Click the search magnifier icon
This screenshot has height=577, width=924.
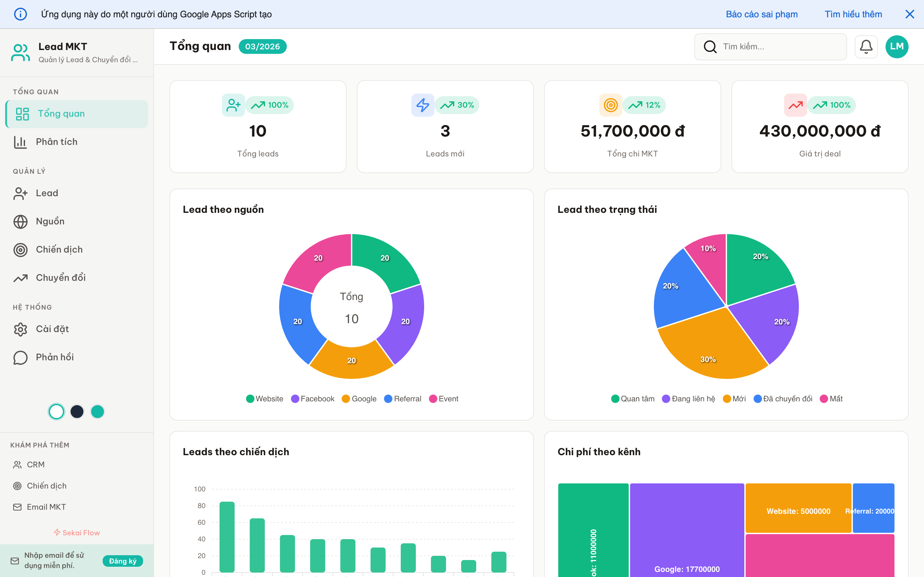click(x=710, y=46)
